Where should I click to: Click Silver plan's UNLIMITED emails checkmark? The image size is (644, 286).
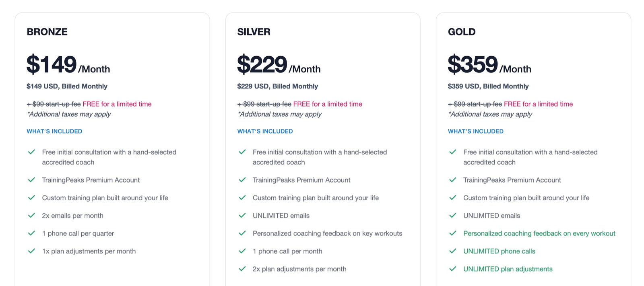tap(242, 216)
